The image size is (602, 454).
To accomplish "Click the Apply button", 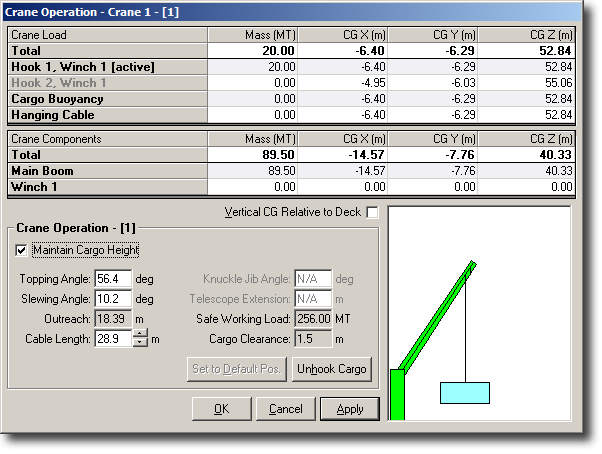I will coord(350,409).
